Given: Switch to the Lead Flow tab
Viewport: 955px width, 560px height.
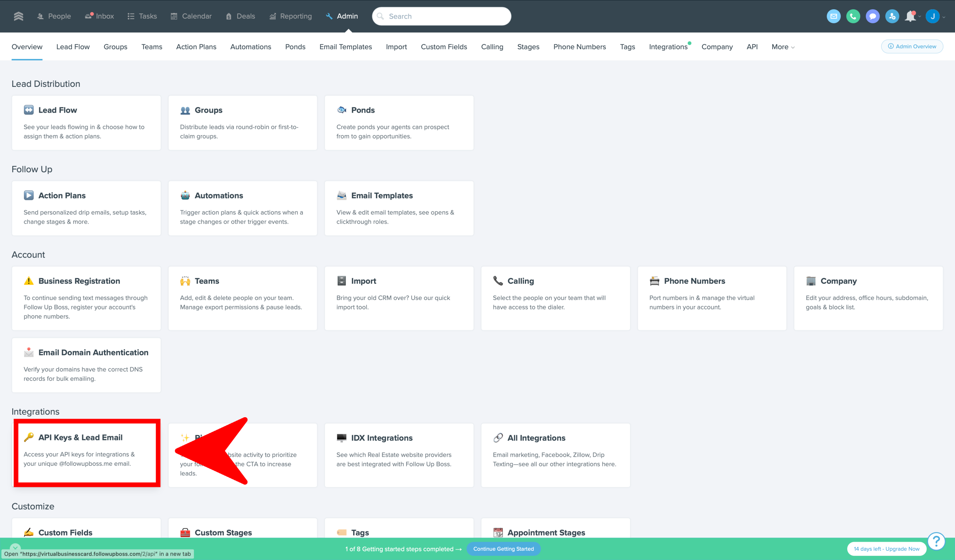Looking at the screenshot, I should [x=73, y=47].
